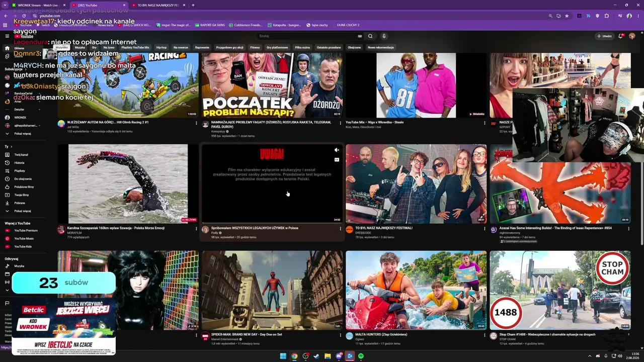The height and width of the screenshot is (362, 644).
Task: Open YouTube notifications bell
Action: pyautogui.click(x=621, y=36)
